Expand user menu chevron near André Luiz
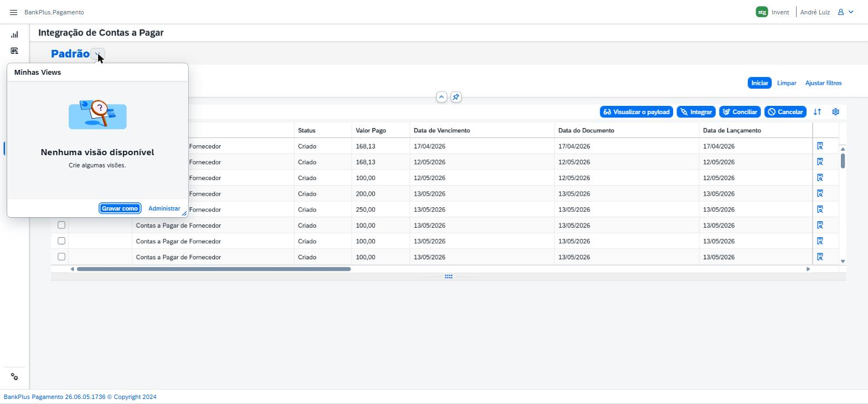 [x=851, y=12]
